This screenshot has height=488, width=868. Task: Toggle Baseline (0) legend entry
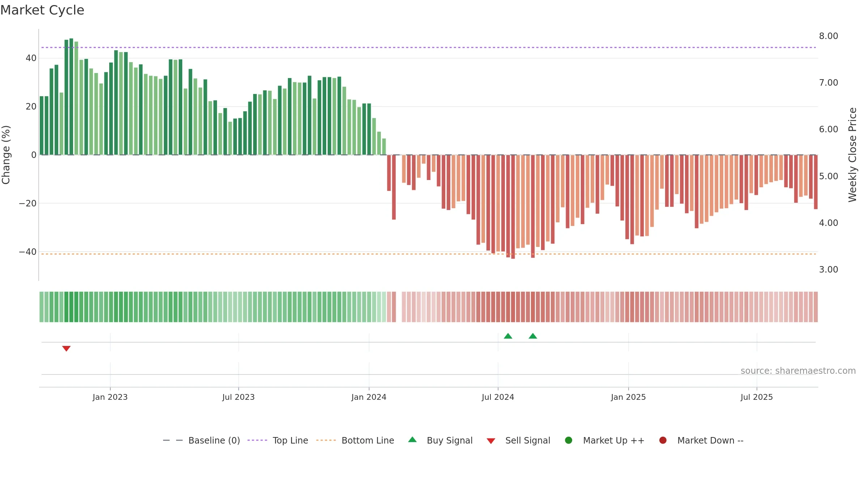pos(201,440)
